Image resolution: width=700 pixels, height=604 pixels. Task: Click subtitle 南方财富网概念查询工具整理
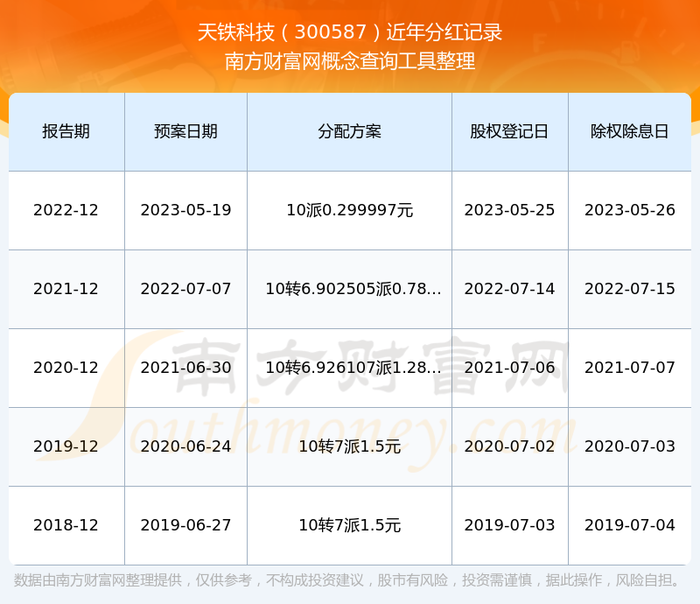pos(349,61)
